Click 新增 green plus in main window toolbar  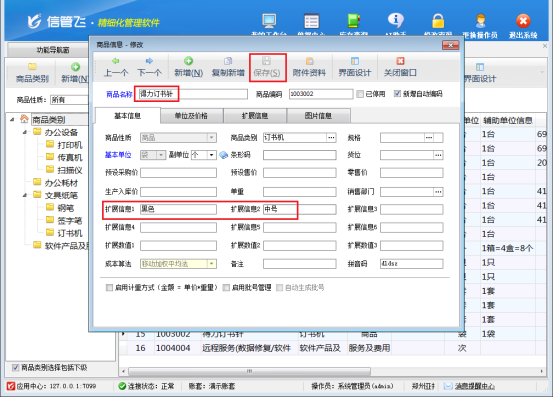pos(75,67)
